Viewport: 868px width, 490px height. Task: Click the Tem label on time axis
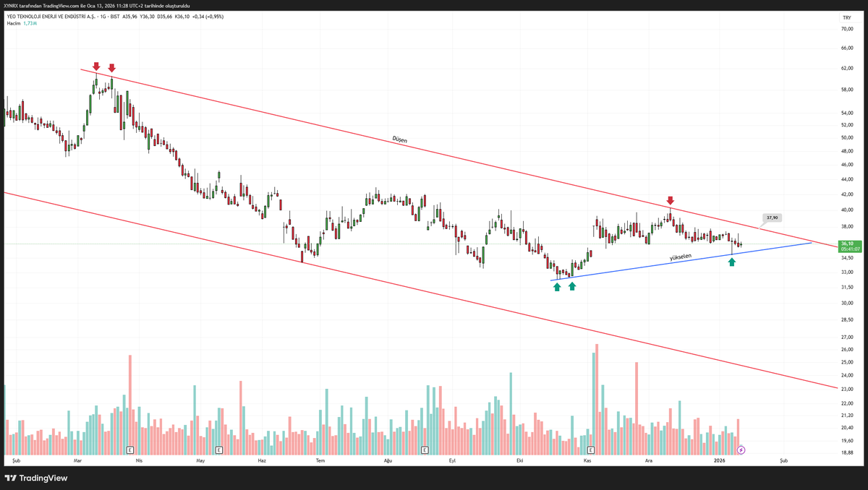pyautogui.click(x=319, y=460)
